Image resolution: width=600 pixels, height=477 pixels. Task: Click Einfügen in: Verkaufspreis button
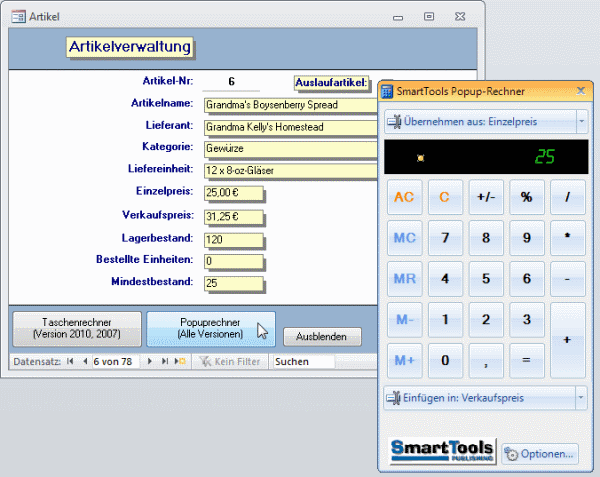tap(479, 398)
